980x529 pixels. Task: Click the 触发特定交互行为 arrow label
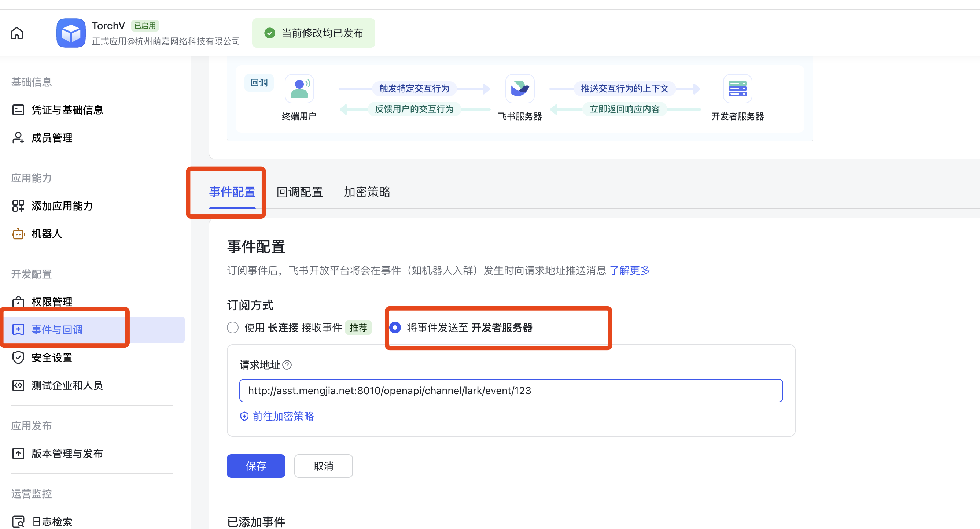coord(414,89)
